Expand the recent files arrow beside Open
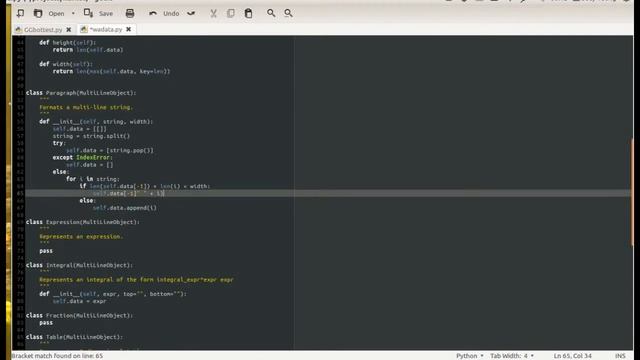This screenshot has height=360, width=640. (x=73, y=13)
